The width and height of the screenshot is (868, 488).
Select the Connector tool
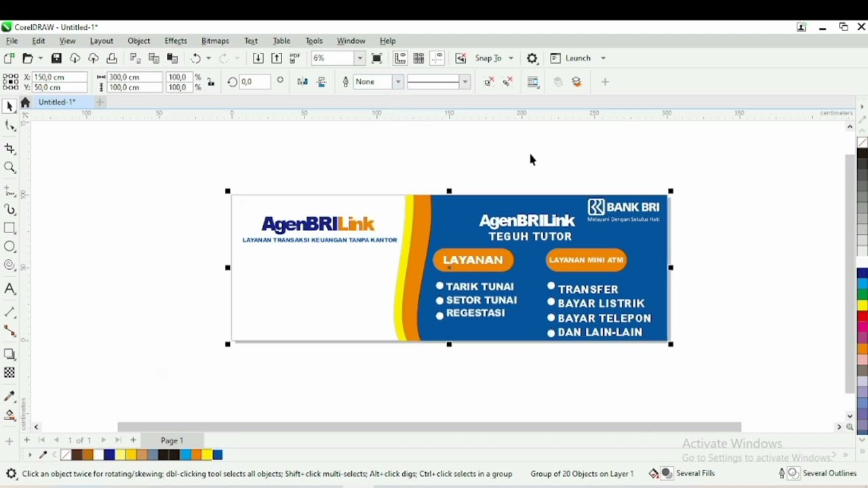point(9,331)
